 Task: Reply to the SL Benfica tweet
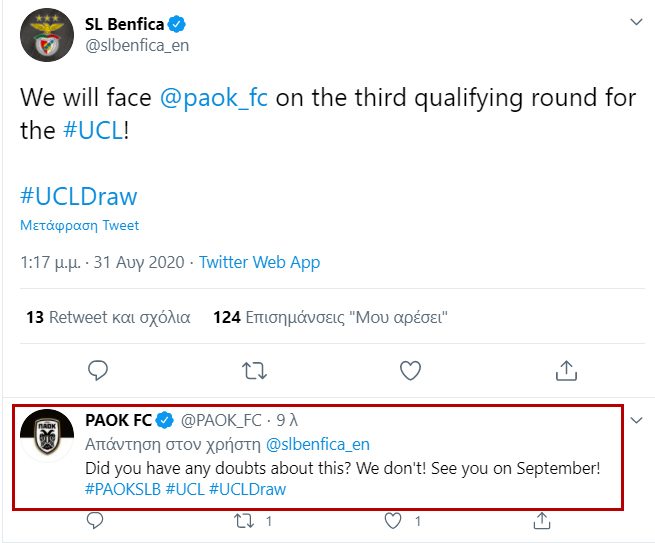(x=98, y=370)
